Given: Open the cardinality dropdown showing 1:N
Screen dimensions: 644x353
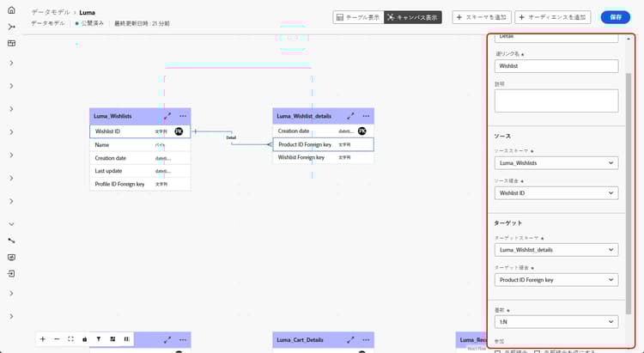Looking at the screenshot, I should tap(556, 322).
